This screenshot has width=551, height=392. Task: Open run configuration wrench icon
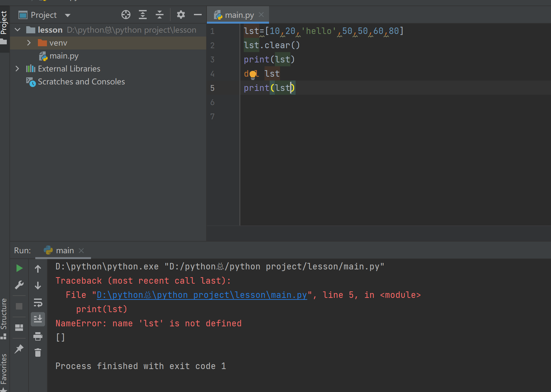pyautogui.click(x=19, y=285)
